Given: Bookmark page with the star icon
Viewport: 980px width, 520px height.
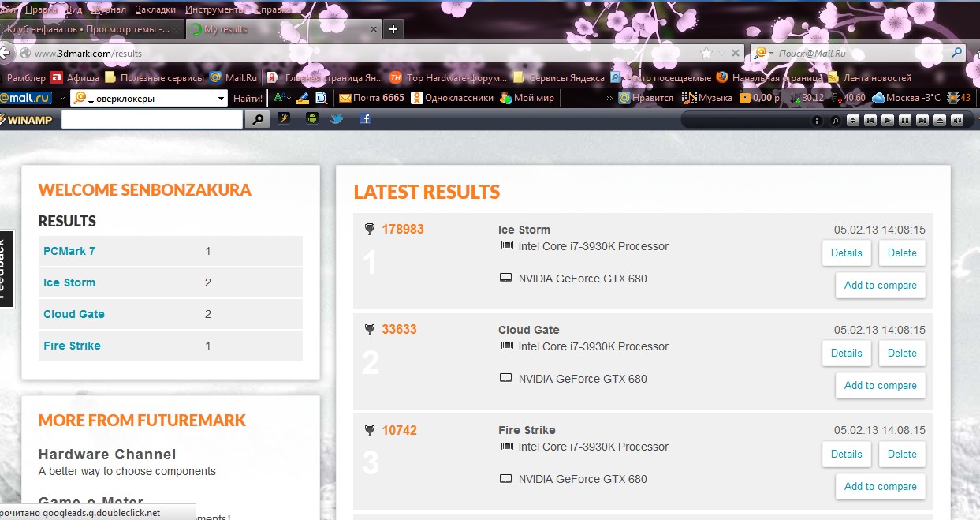Looking at the screenshot, I should point(706,53).
